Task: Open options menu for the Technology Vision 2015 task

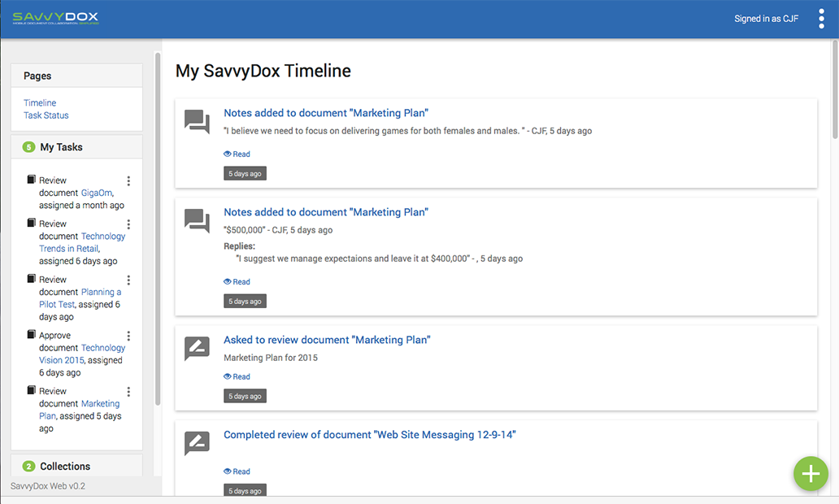Action: click(x=128, y=336)
